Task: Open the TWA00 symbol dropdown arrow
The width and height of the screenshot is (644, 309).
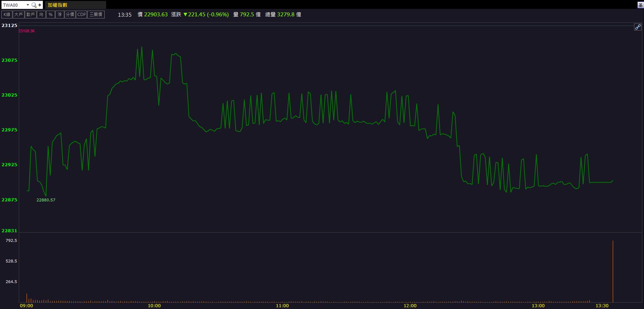Action: point(28,5)
